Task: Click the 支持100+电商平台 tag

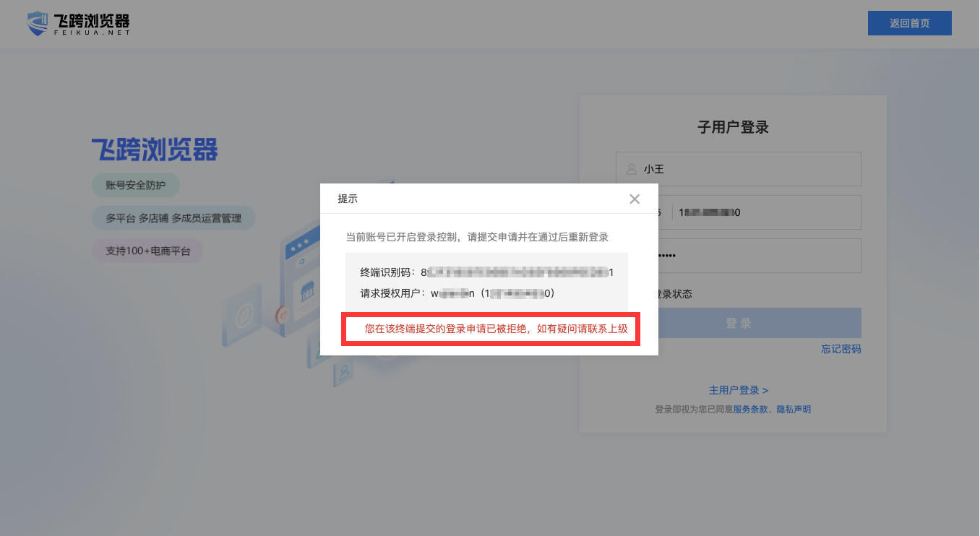Action: click(148, 251)
